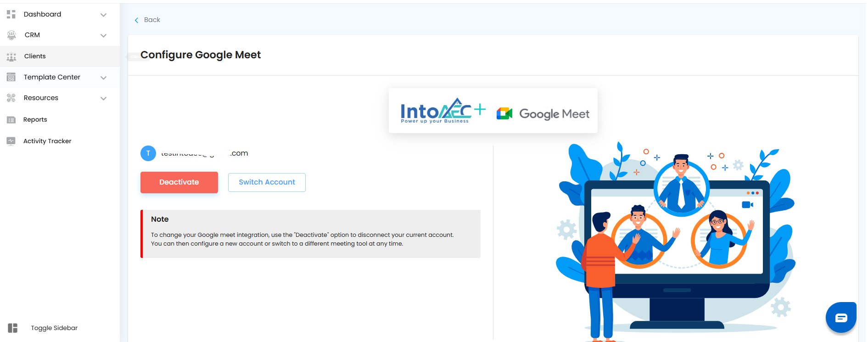Go Back to the previous page
Viewport: 868px width, 342px height.
[x=152, y=20]
